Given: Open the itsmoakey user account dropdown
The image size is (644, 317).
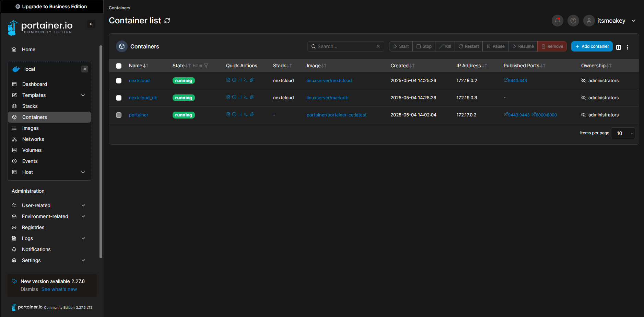Looking at the screenshot, I should pyautogui.click(x=610, y=21).
